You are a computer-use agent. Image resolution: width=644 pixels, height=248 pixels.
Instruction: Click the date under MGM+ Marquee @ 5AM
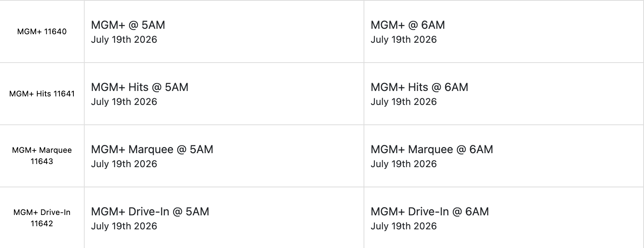click(124, 164)
